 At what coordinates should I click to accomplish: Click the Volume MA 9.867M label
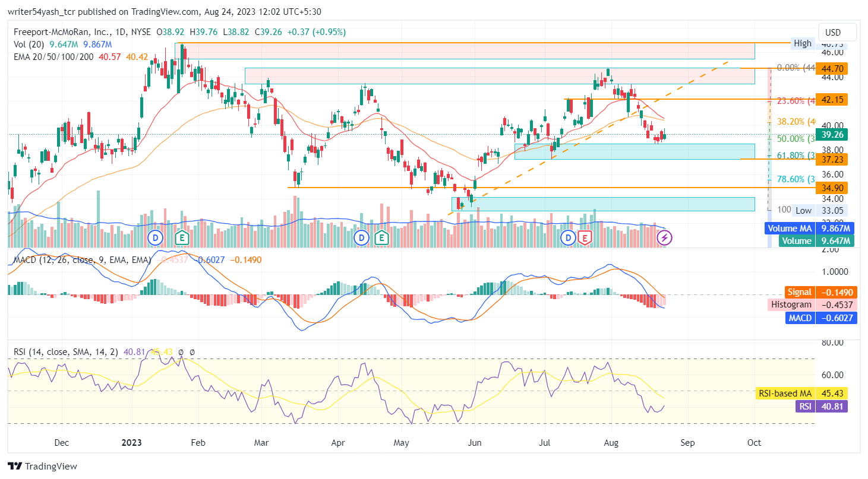point(809,228)
